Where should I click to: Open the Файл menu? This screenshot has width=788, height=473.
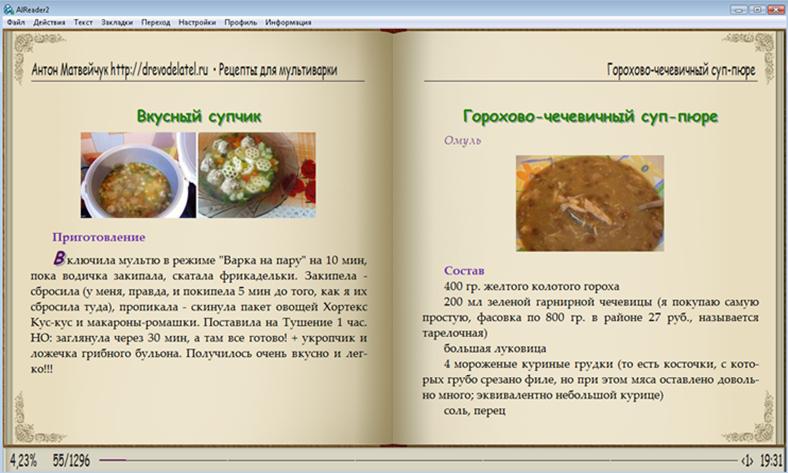[x=15, y=21]
